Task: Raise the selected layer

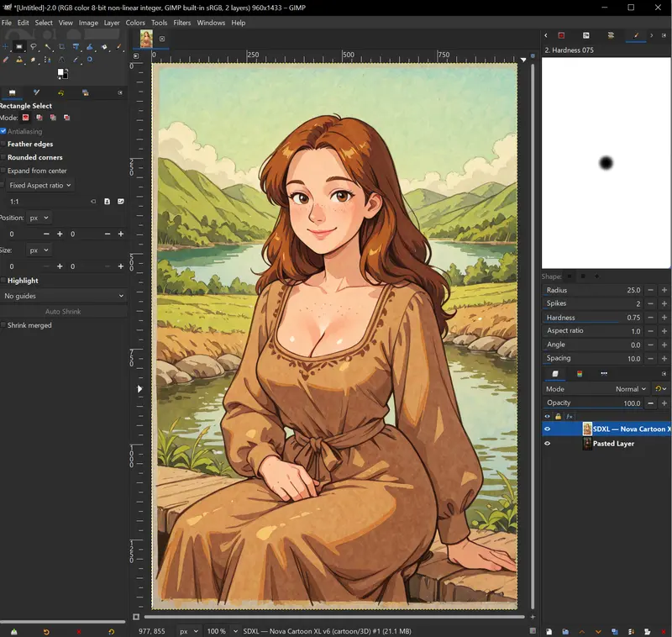Action: point(581,631)
